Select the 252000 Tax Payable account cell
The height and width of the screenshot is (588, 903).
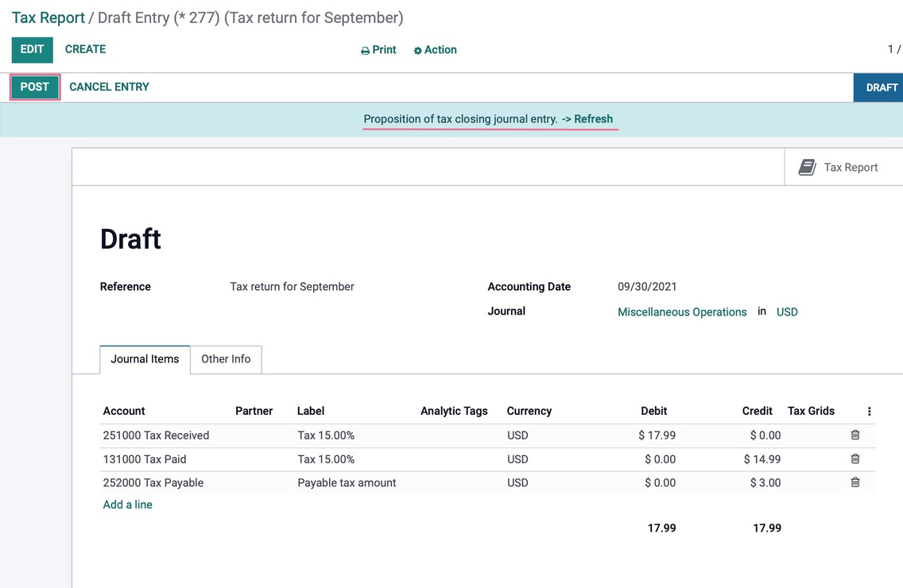pos(153,483)
